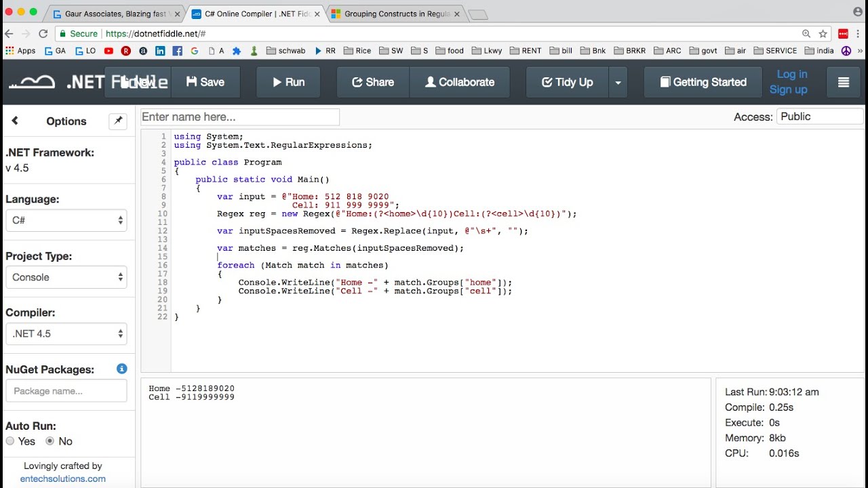Click the foreach line in code editor
Image resolution: width=868 pixels, height=488 pixels.
click(303, 265)
